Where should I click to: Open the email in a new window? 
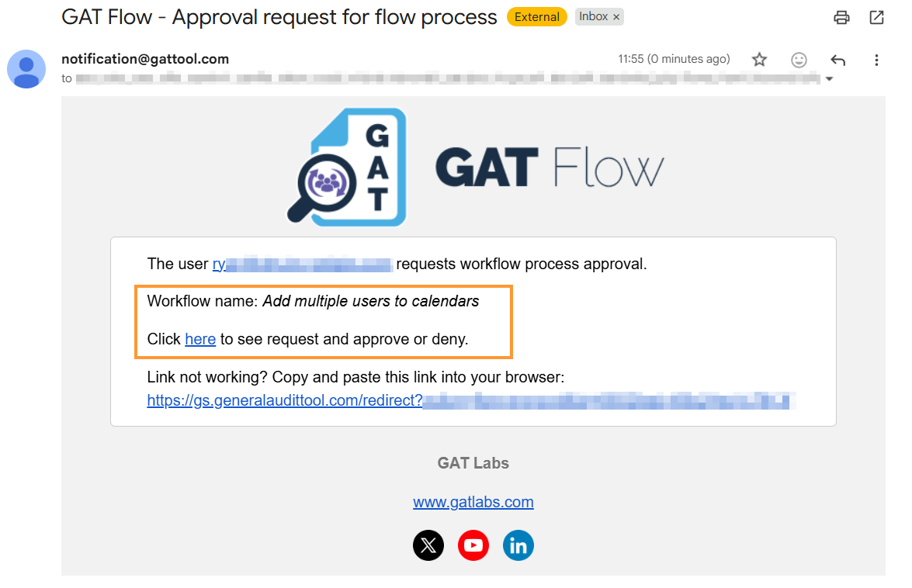click(876, 17)
